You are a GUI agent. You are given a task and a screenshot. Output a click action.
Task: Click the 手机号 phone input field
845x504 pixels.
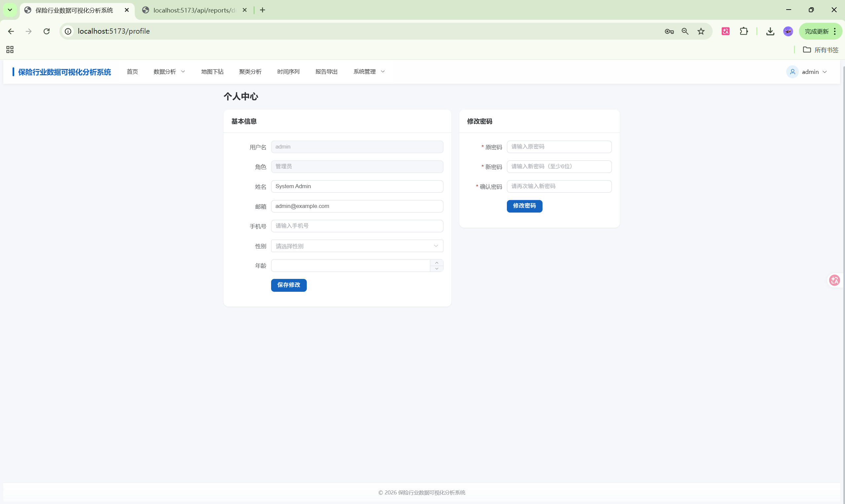357,226
